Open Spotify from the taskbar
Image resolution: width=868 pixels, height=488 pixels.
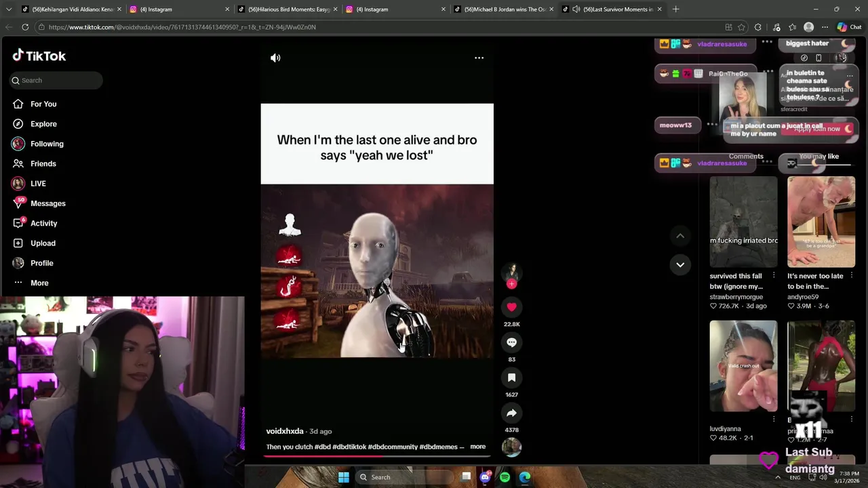coord(505,477)
